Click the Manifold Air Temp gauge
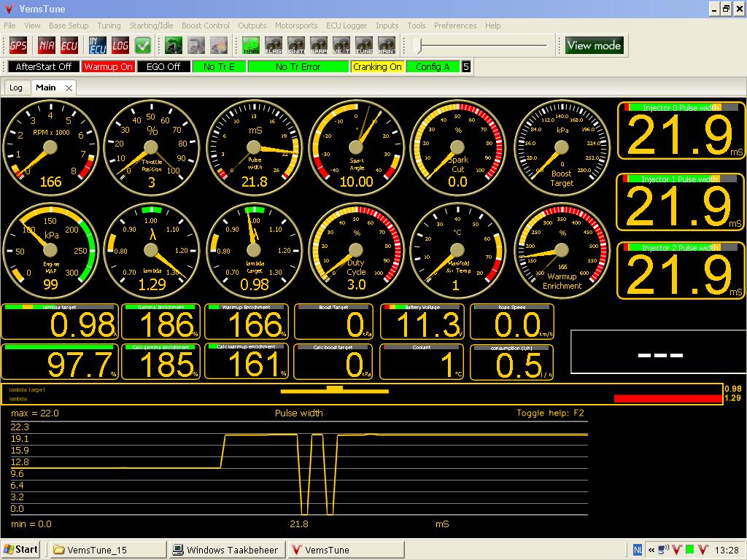747x560 pixels. click(x=457, y=251)
